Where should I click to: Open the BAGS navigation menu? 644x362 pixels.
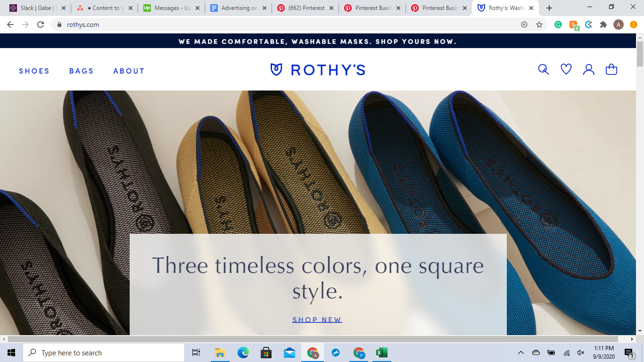82,71
